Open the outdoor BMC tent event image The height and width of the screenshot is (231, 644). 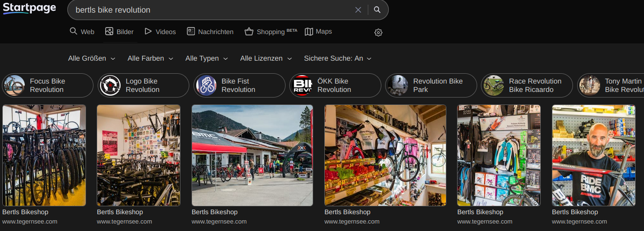coord(252,155)
